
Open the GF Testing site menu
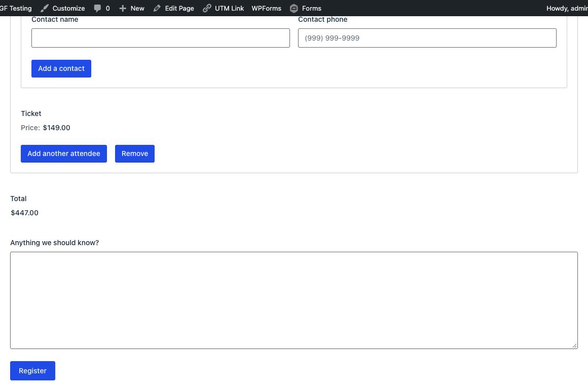[x=16, y=8]
